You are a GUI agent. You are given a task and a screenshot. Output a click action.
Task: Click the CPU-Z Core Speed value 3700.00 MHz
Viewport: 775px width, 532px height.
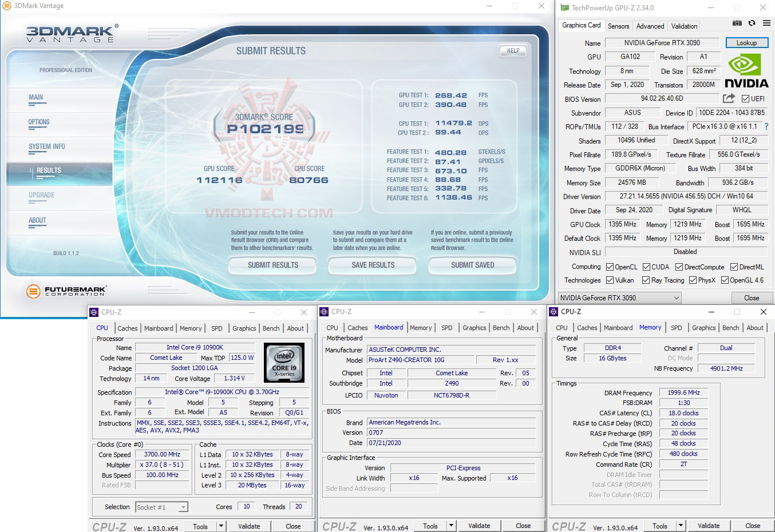[162, 454]
